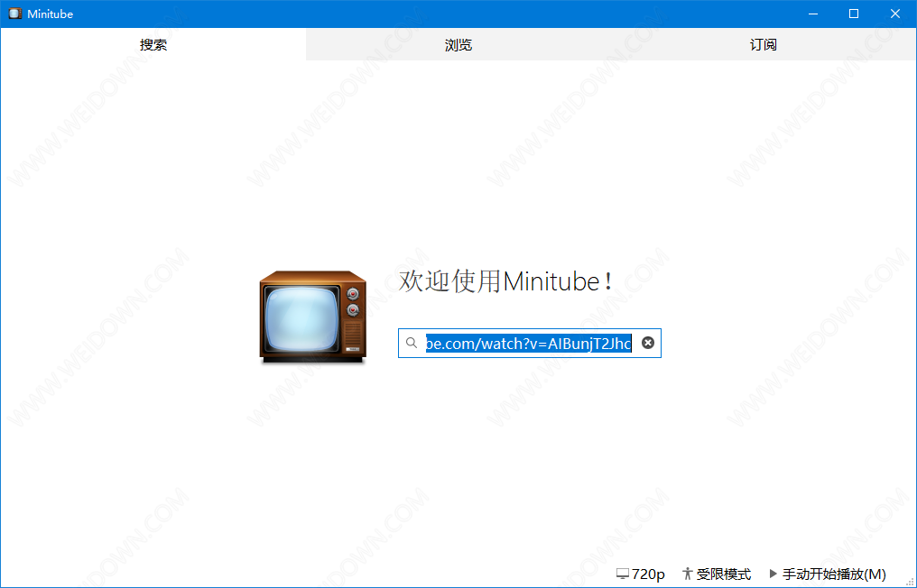Image resolution: width=917 pixels, height=588 pixels.
Task: Click the Minitube TV logo image
Action: (x=313, y=317)
